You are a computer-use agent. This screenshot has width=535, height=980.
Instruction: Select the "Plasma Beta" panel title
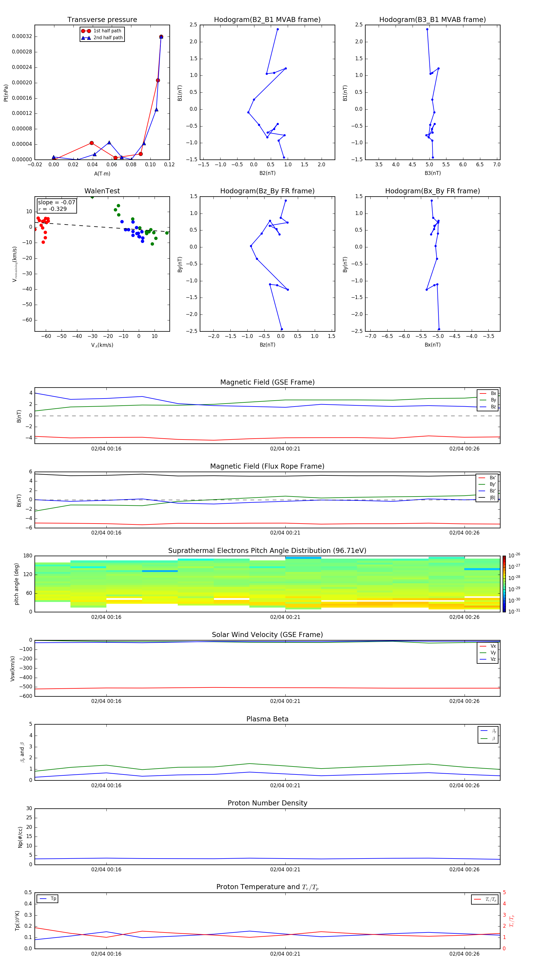point(267,719)
